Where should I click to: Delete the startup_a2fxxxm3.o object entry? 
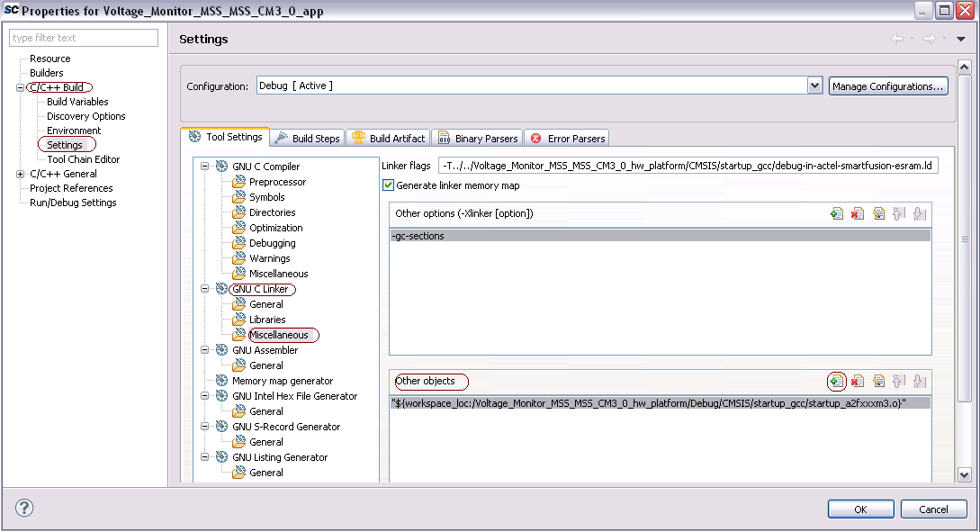coord(858,381)
